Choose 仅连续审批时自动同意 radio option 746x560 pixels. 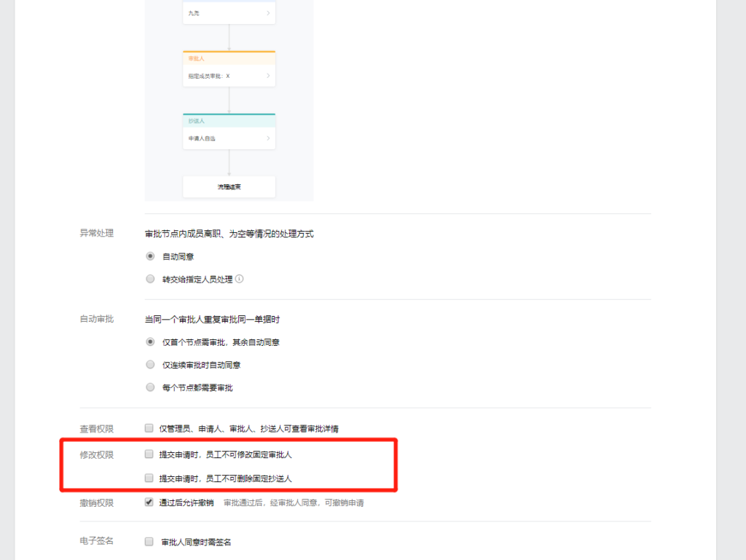pyautogui.click(x=150, y=365)
